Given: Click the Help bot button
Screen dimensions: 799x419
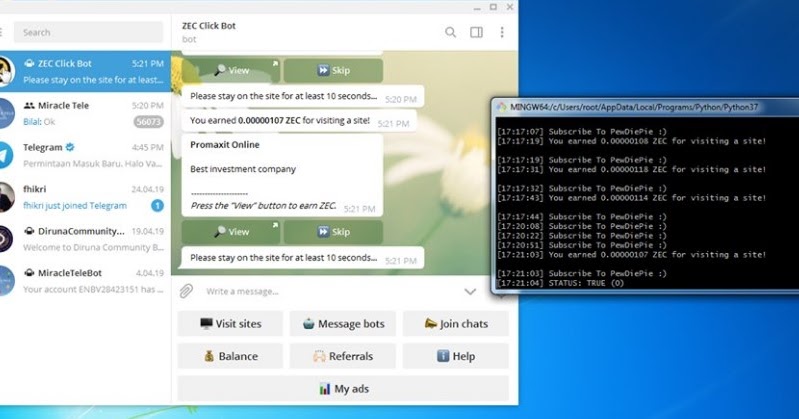Looking at the screenshot, I should 456,356.
